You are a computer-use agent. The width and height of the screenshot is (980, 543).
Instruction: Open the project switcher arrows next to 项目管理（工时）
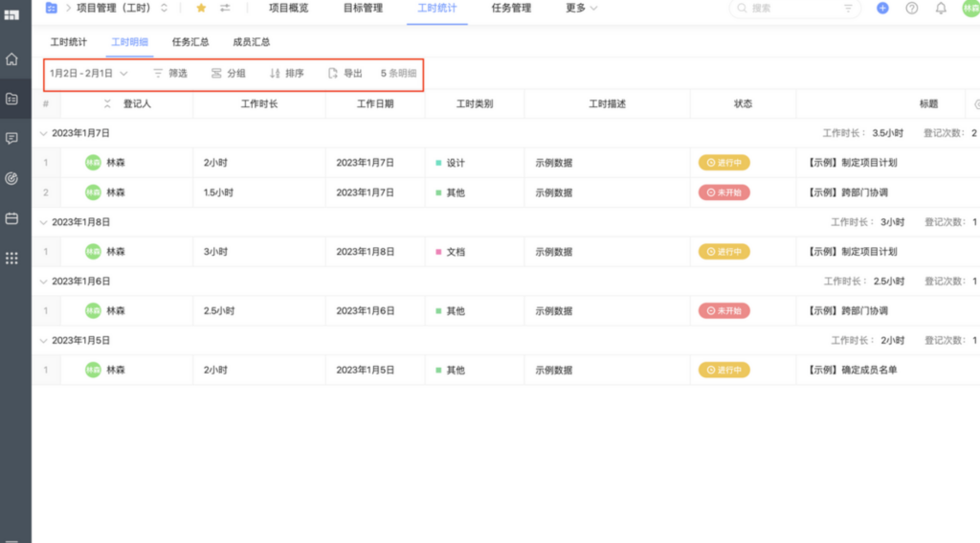click(164, 8)
